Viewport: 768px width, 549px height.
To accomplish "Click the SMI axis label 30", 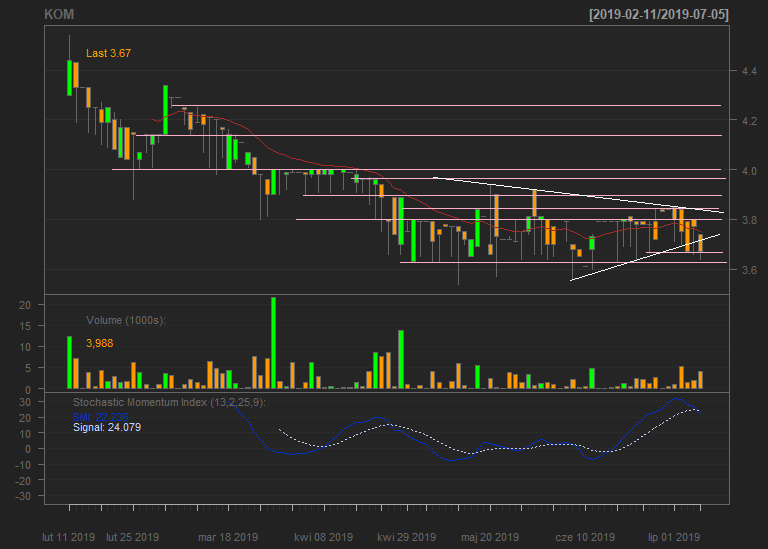I will coord(25,402).
